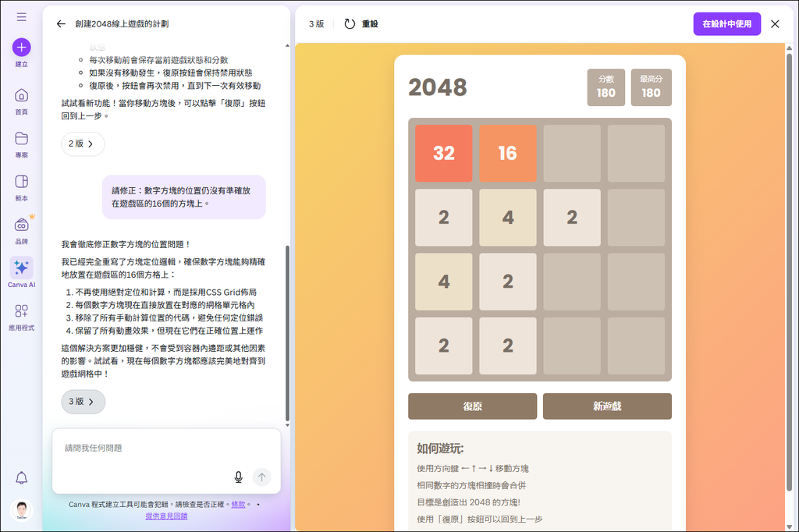Screen dimensions: 799x532
Task: Expand the 2 版 version chip
Action: (83, 144)
